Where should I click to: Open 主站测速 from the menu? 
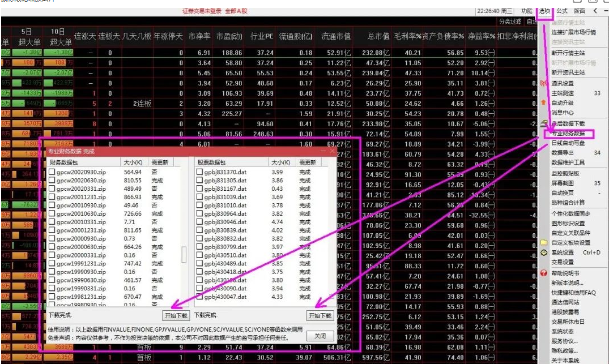563,93
